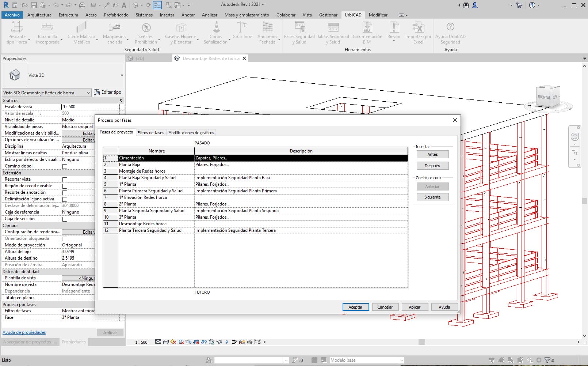The width and height of the screenshot is (588, 366).
Task: Click the Escala de vista 1 : 500 field
Action: [90, 107]
